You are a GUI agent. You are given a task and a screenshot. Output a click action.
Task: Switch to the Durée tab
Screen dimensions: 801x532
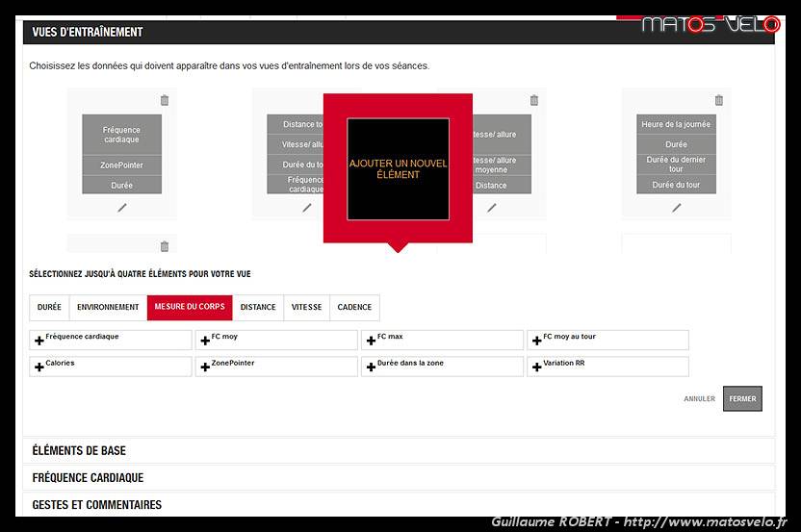(x=49, y=308)
